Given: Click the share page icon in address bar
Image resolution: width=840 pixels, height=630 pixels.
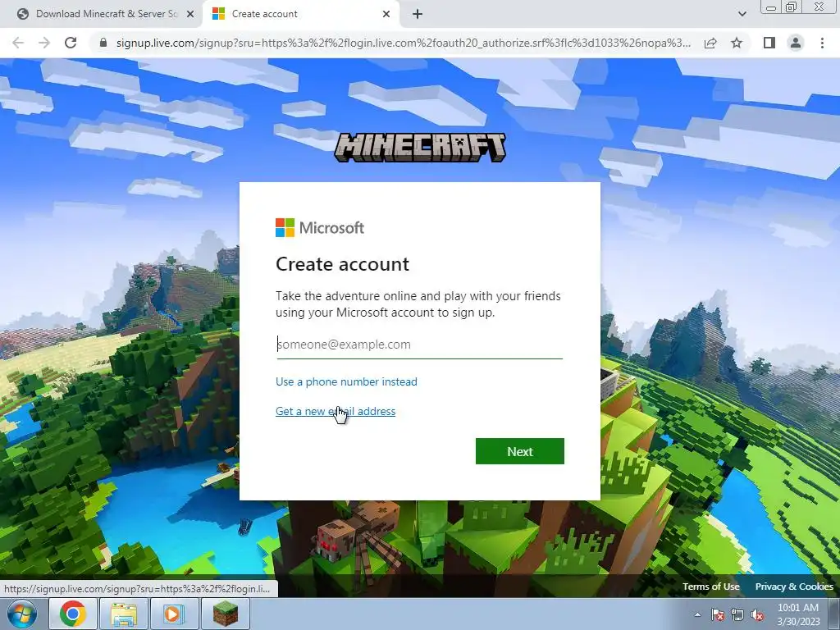Looking at the screenshot, I should (710, 43).
